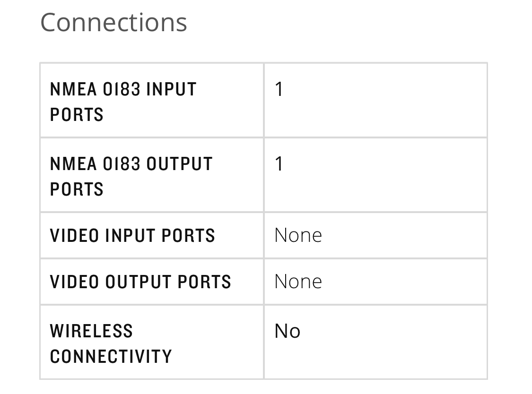Click the None value for Video Input Ports
This screenshot has height=394, width=532.
tap(298, 235)
